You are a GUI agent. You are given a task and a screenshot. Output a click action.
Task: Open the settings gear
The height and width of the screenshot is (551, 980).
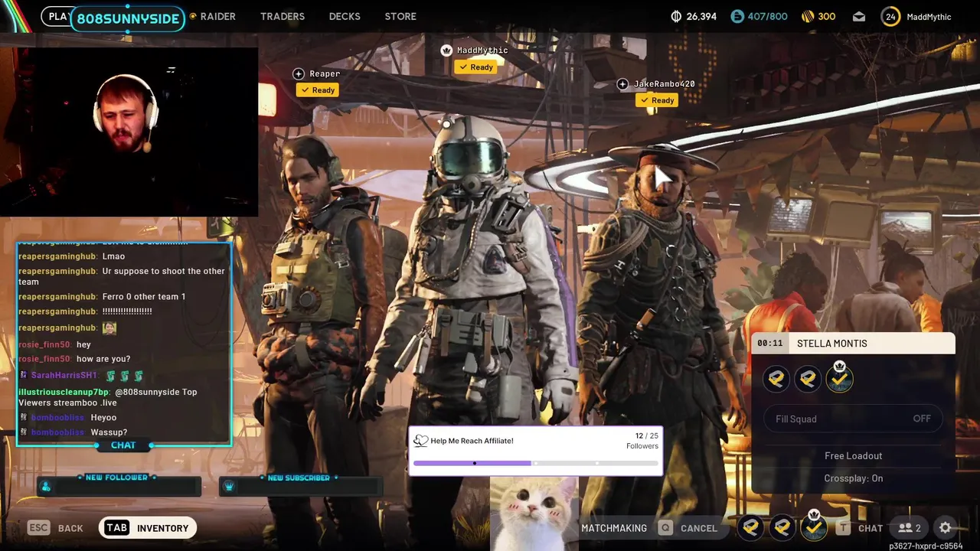[x=945, y=528]
